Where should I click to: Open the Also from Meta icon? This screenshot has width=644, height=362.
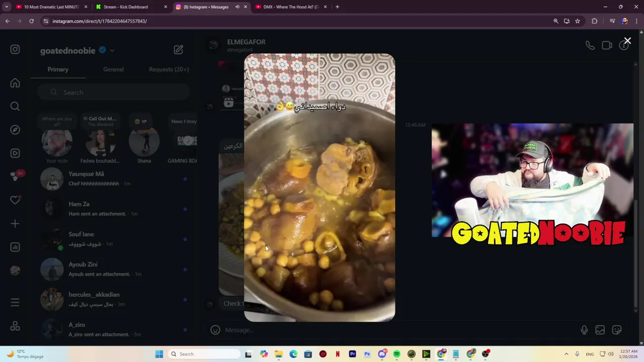[x=15, y=326]
